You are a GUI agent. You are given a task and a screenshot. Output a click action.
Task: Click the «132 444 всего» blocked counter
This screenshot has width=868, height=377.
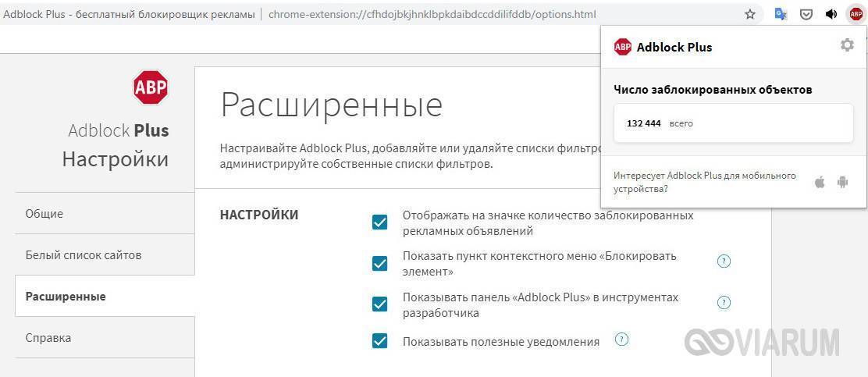coord(734,123)
